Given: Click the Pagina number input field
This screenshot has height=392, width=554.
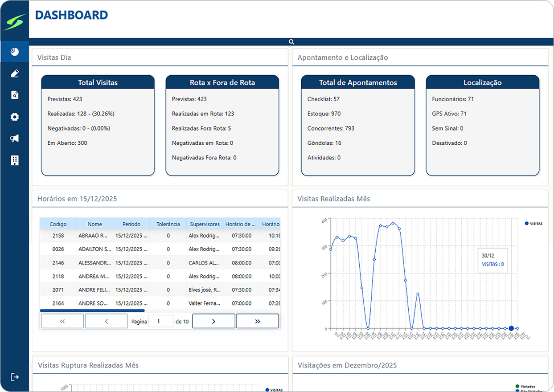Looking at the screenshot, I should point(160,321).
